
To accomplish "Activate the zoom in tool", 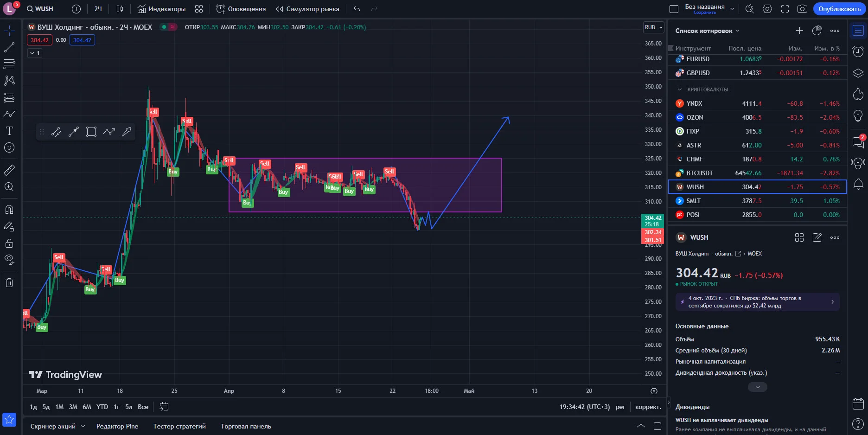I will click(x=9, y=187).
